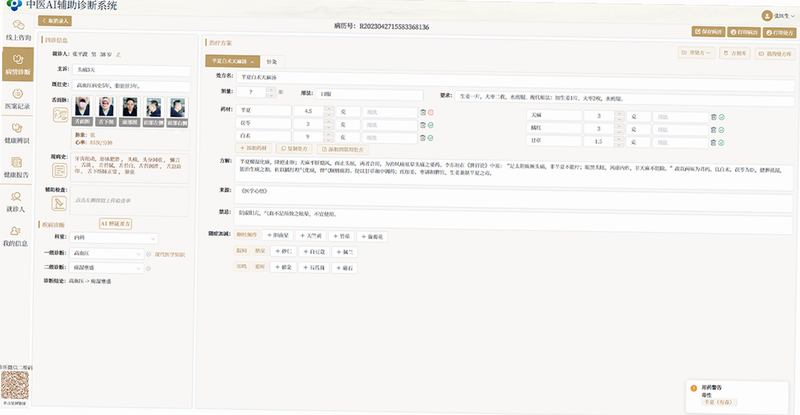Click the red warning icon beside 半夏
This screenshot has height=415, width=800.
431,112
